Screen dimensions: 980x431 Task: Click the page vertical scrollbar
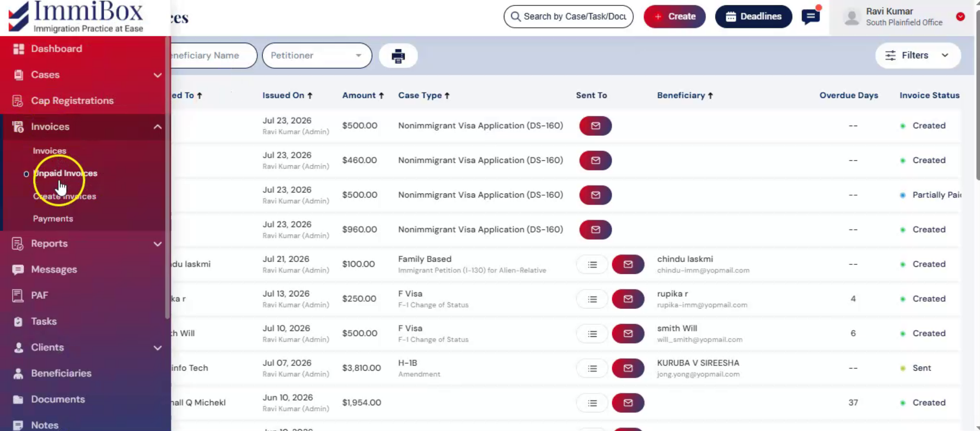click(978, 95)
